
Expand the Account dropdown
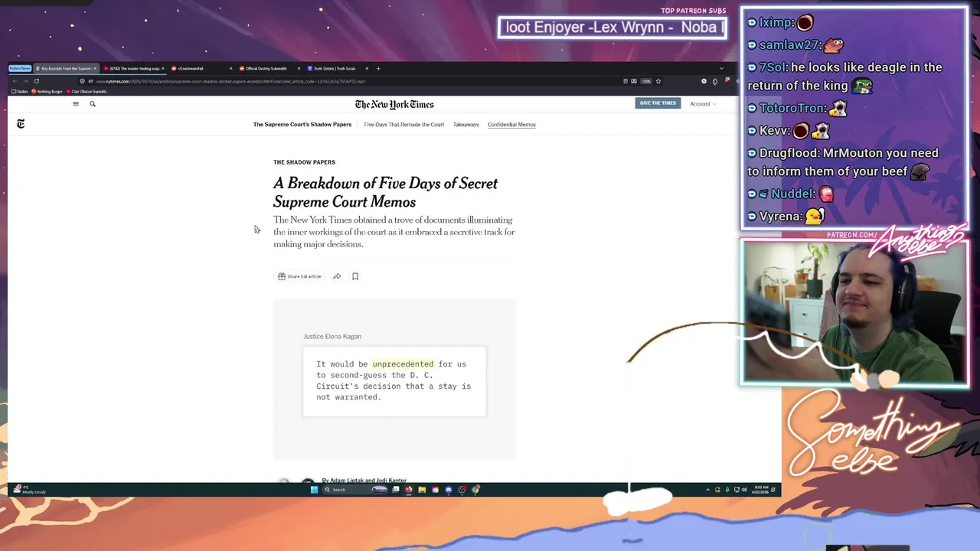702,103
